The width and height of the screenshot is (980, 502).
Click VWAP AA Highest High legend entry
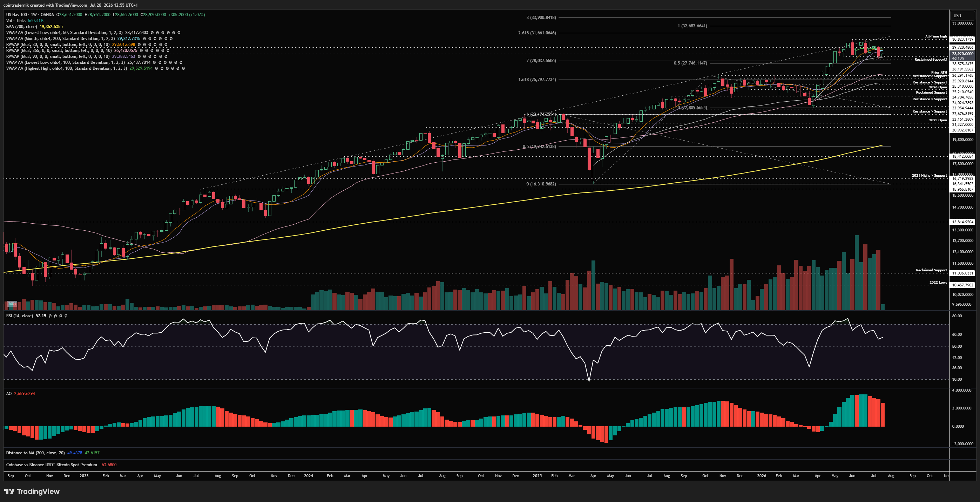[x=66, y=68]
